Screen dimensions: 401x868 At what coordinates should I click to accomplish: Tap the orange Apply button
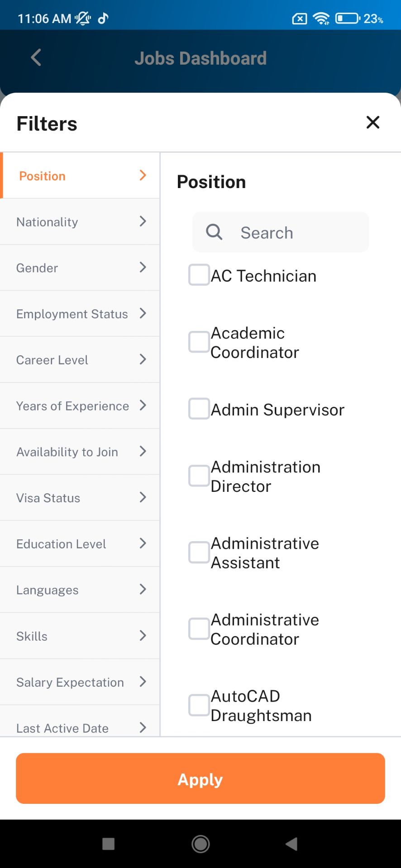tap(200, 778)
